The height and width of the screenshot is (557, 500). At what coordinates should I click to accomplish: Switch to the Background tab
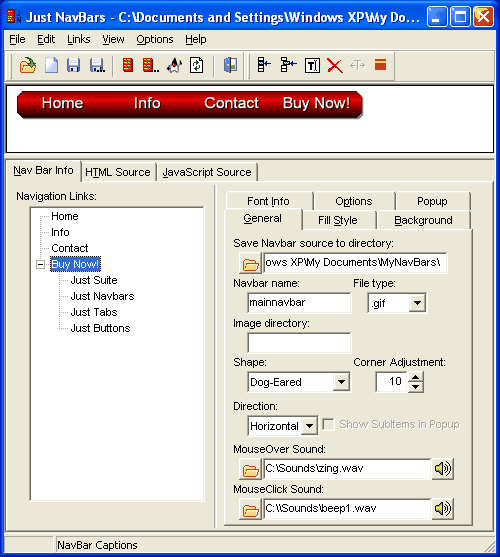[424, 220]
